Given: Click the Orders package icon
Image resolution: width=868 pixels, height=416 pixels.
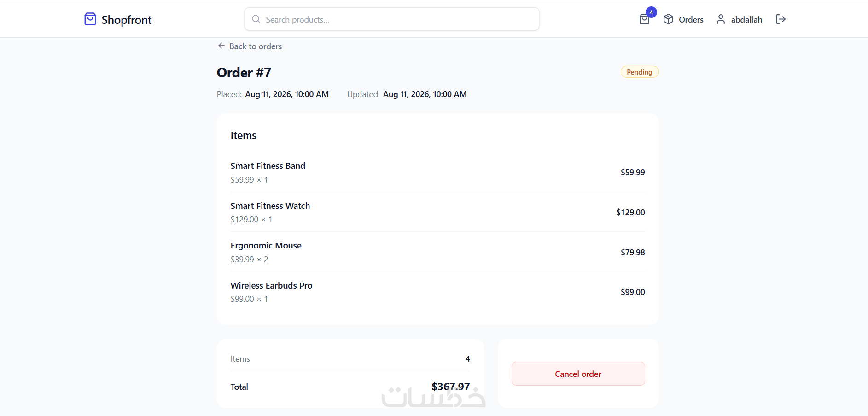Looking at the screenshot, I should [x=668, y=19].
